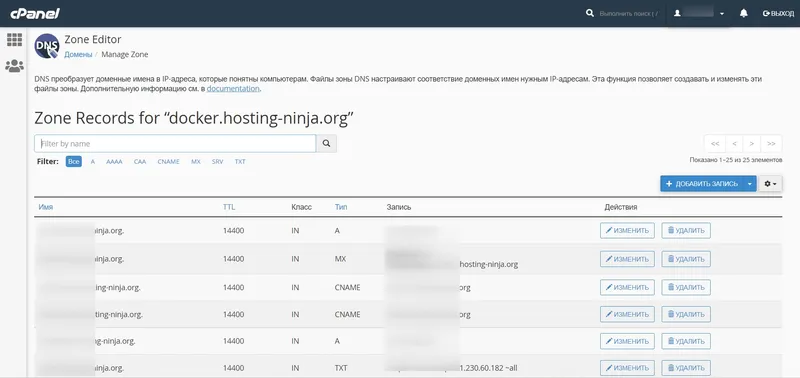Filter records by type A
This screenshot has height=378, width=800.
tap(93, 161)
